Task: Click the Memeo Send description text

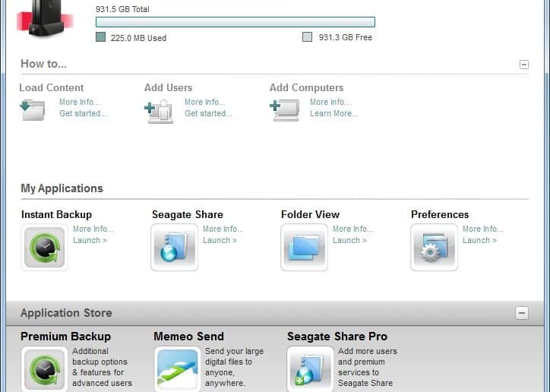Action: point(234,367)
